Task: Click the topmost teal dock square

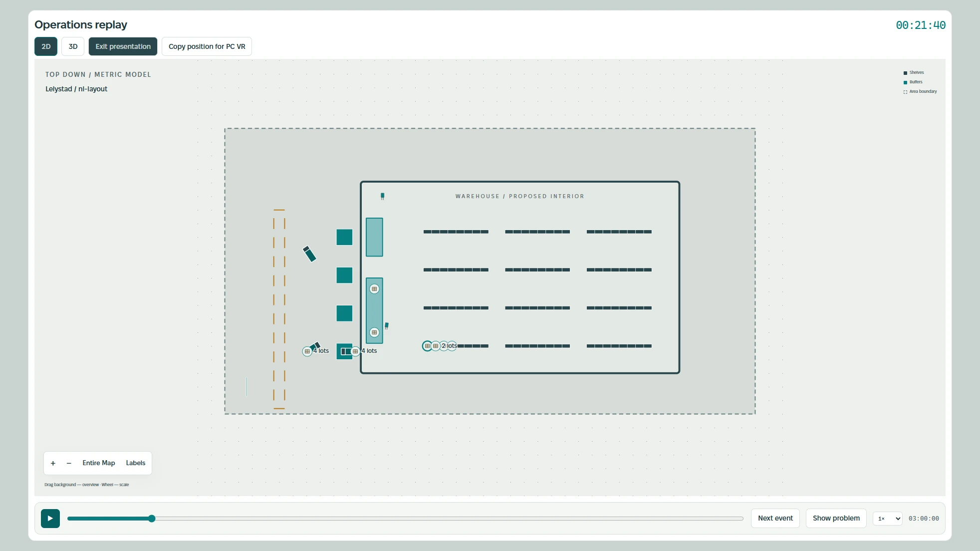Action: (x=344, y=237)
